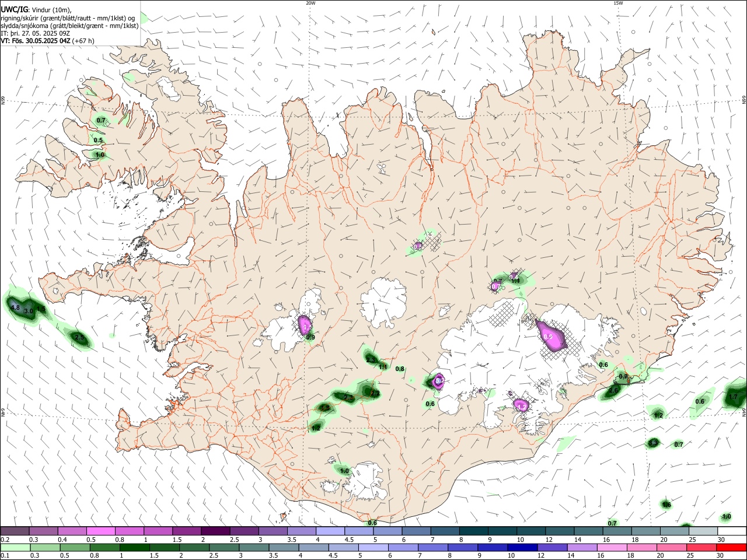This screenshot has width=747, height=560.
Task: Click the 0.9 value below the Langjökull snow patch
Action: pyautogui.click(x=310, y=337)
